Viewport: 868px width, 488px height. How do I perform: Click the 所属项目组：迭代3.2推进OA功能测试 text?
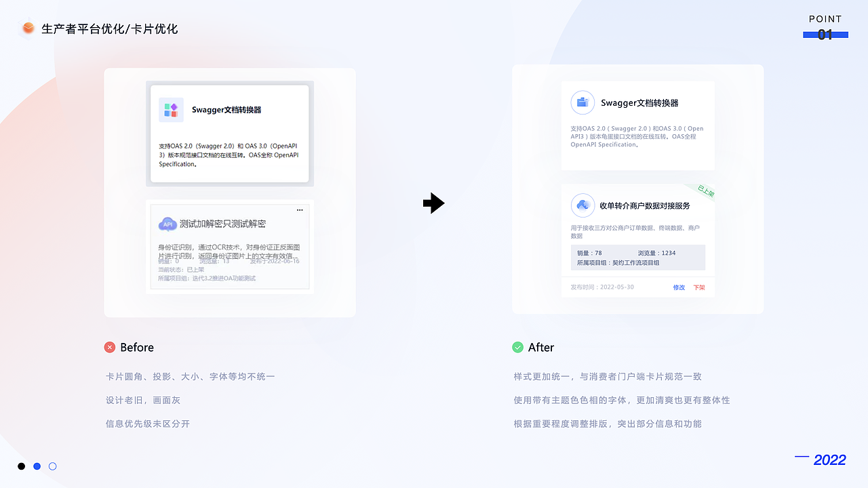click(207, 279)
